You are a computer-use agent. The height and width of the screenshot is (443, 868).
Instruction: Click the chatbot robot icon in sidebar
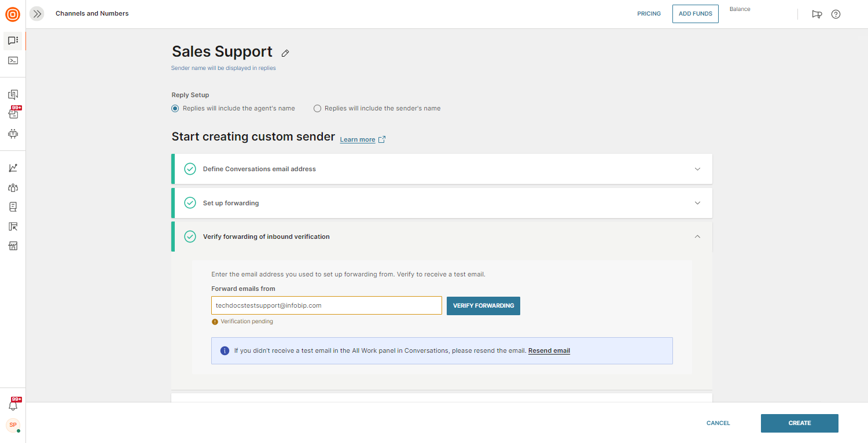pyautogui.click(x=13, y=134)
